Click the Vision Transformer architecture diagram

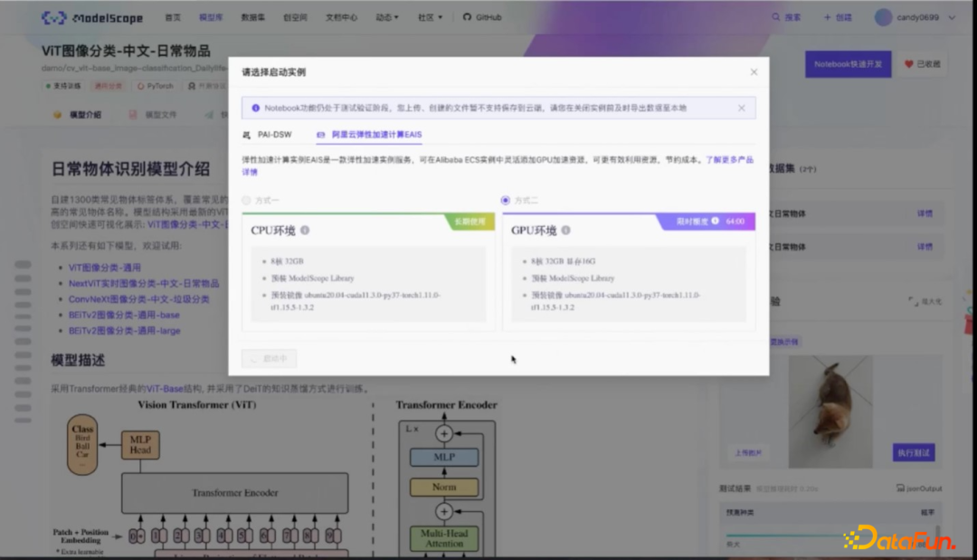[x=274, y=477]
